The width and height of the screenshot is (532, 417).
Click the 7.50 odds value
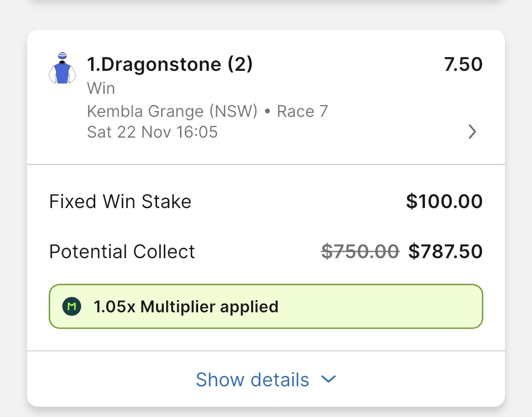pyautogui.click(x=463, y=65)
